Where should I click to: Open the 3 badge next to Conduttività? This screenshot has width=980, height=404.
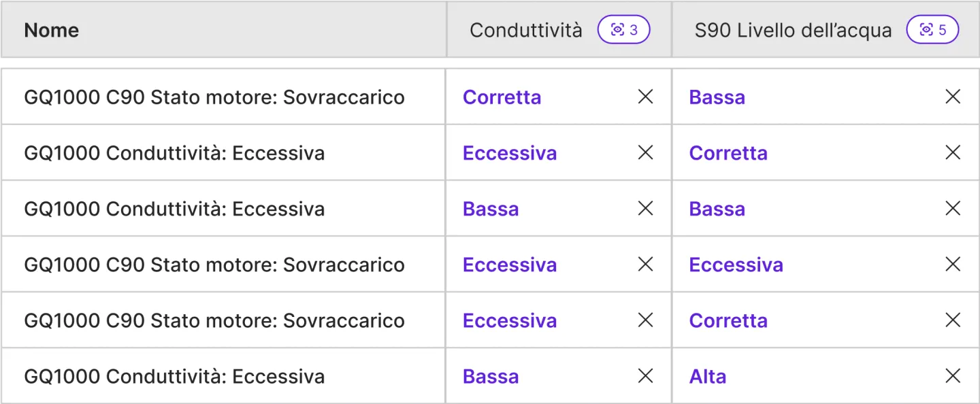pos(623,30)
